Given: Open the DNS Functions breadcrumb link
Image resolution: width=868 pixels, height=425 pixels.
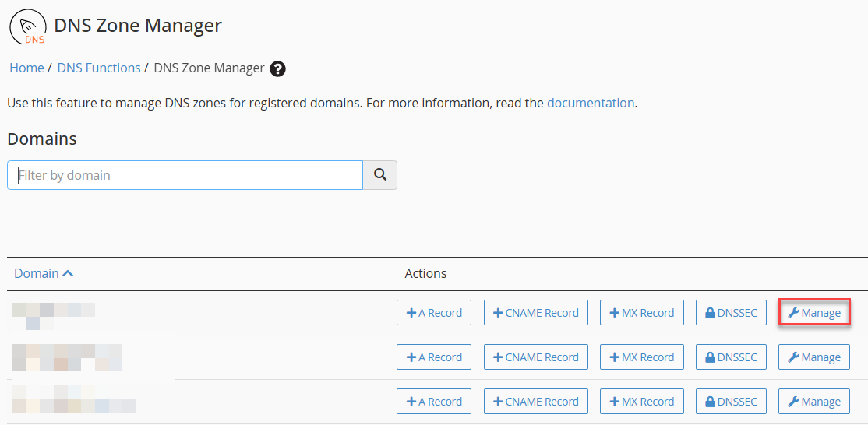Looking at the screenshot, I should tap(99, 68).
